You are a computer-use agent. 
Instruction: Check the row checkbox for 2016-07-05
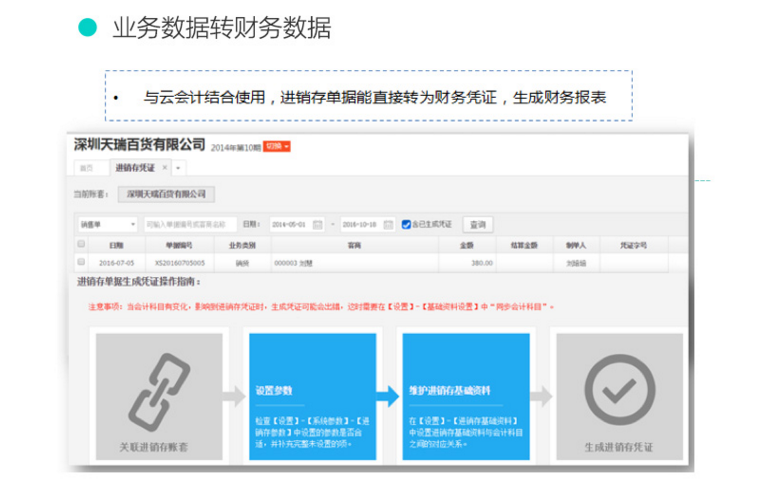(81, 262)
